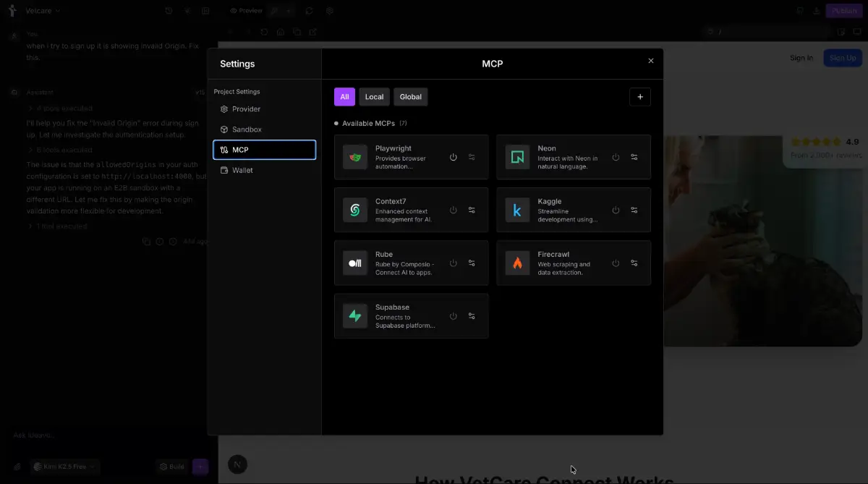Close the Settings dialog
Screen dimensions: 868x484
coord(651,61)
